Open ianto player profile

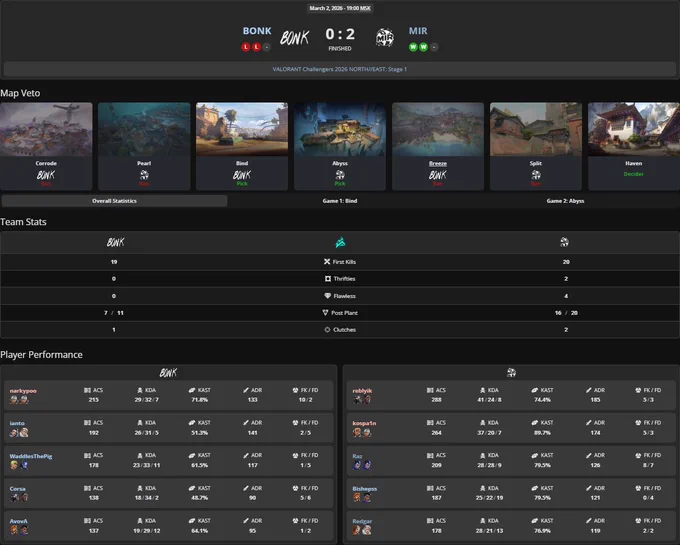tap(17, 423)
